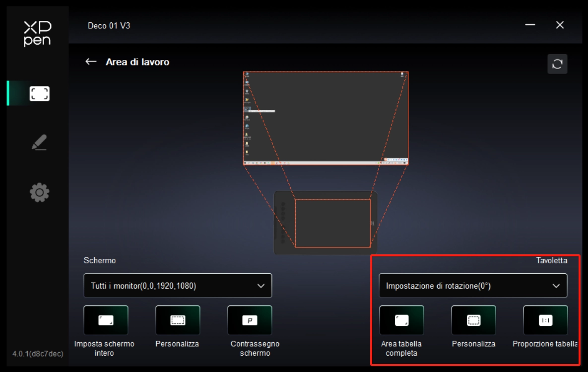Close the XP-Pen application window
Screen dimensions: 588x372
[x=560, y=25]
